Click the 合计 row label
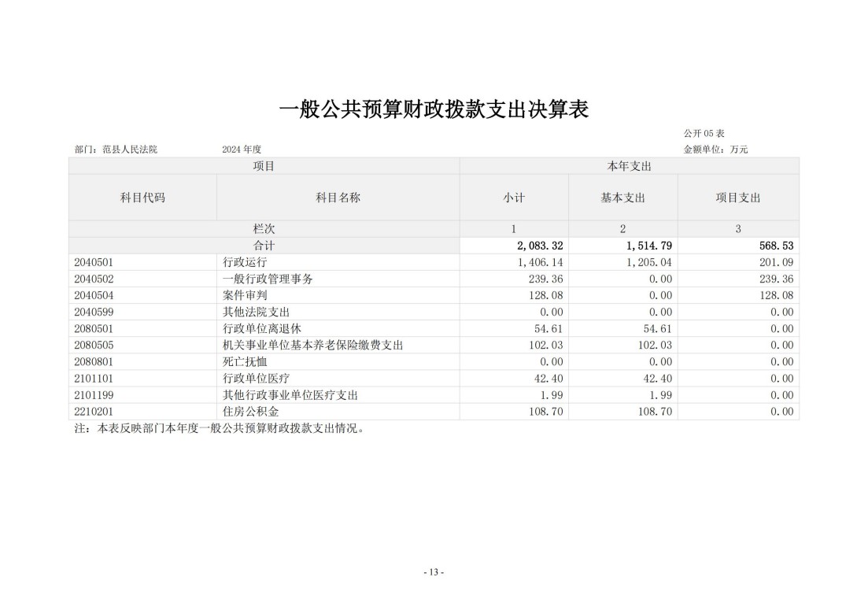 tap(264, 246)
